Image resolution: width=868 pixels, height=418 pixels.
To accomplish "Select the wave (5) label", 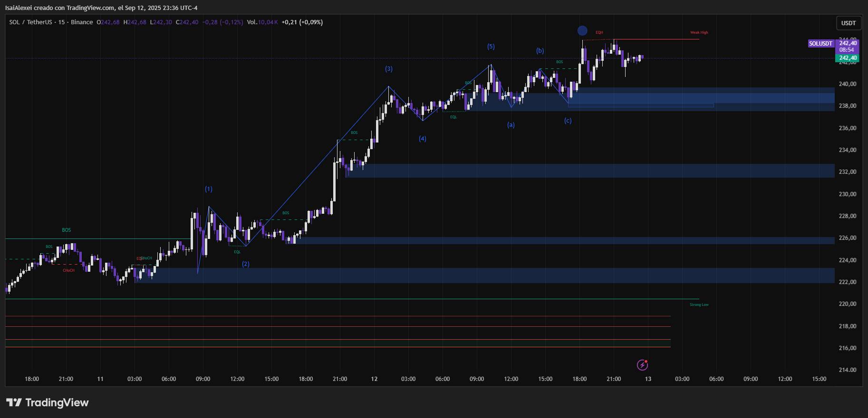I will [491, 47].
